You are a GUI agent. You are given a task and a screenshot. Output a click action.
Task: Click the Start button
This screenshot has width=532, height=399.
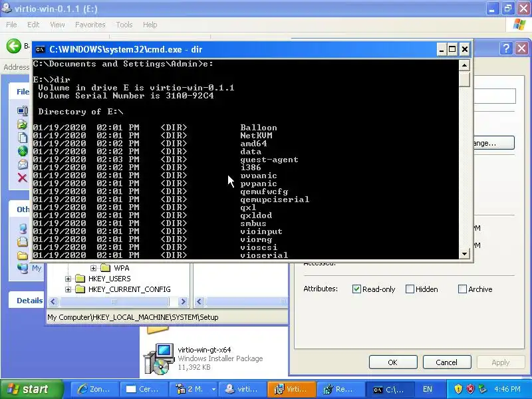(x=32, y=389)
